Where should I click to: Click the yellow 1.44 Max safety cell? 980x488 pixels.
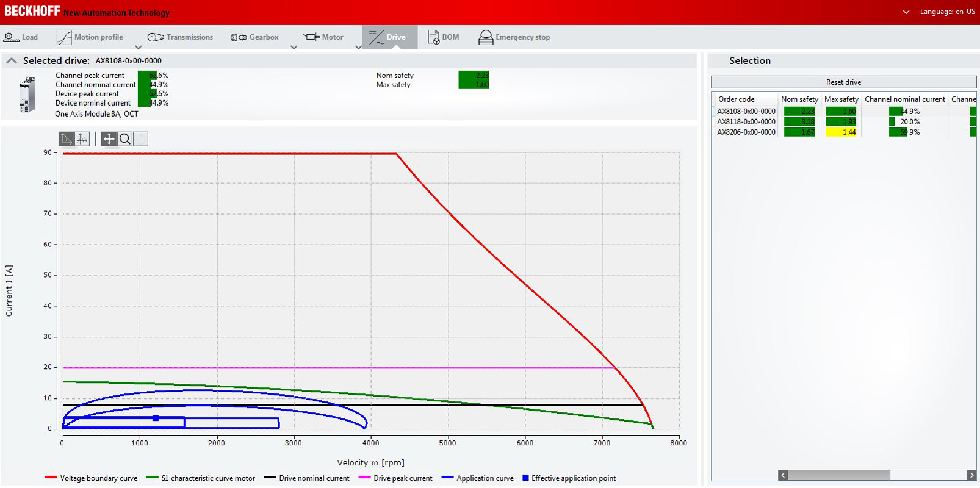841,132
